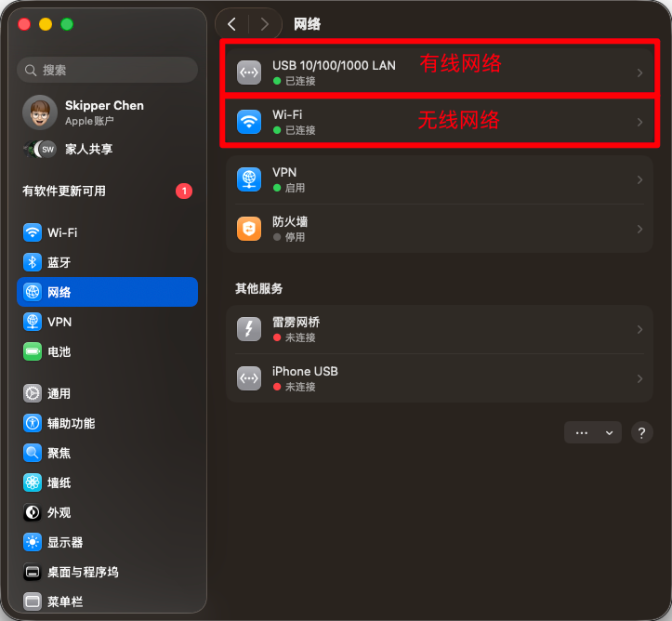This screenshot has width=672, height=621.
Task: Click the 搜索 search field
Action: [107, 70]
